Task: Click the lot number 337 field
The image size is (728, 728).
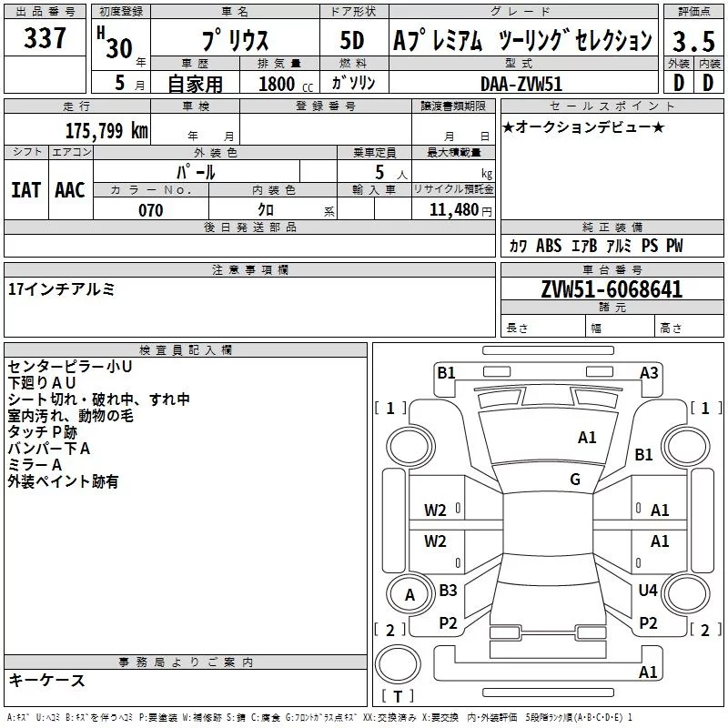Action: click(45, 38)
